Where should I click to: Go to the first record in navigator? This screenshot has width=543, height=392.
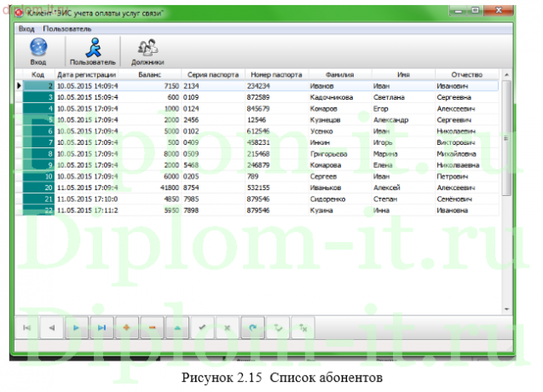coord(26,326)
